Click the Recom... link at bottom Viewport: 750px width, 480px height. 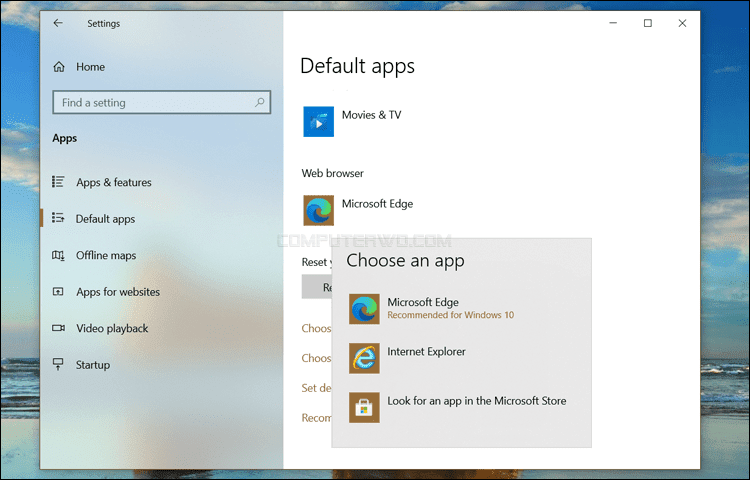click(316, 418)
